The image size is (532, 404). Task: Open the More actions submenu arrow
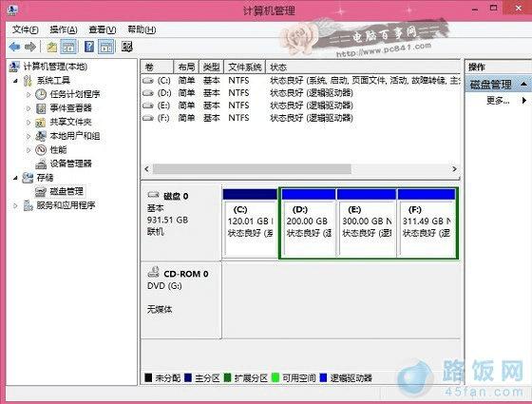(524, 100)
